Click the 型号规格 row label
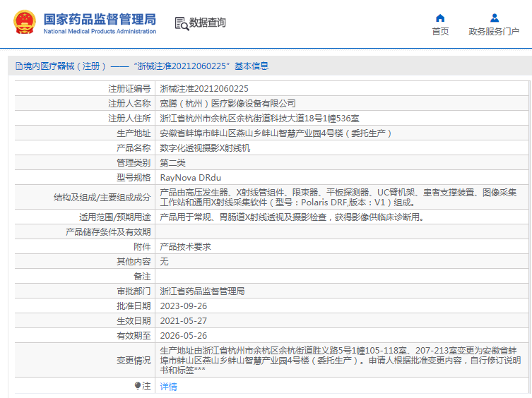The width and height of the screenshot is (532, 398). 134,178
